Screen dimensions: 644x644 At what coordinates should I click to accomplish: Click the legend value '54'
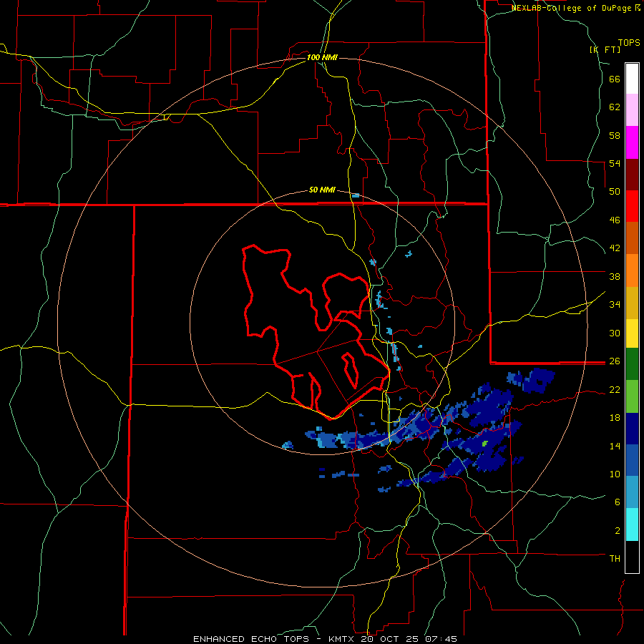click(615, 163)
